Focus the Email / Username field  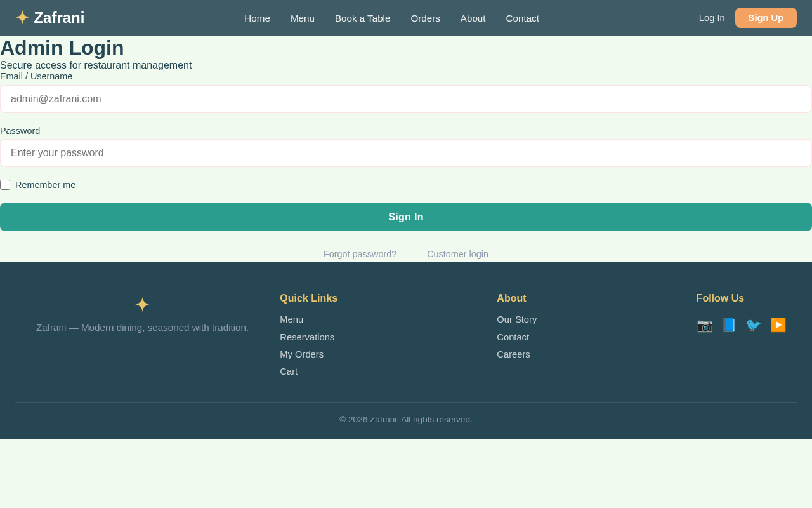[406, 99]
